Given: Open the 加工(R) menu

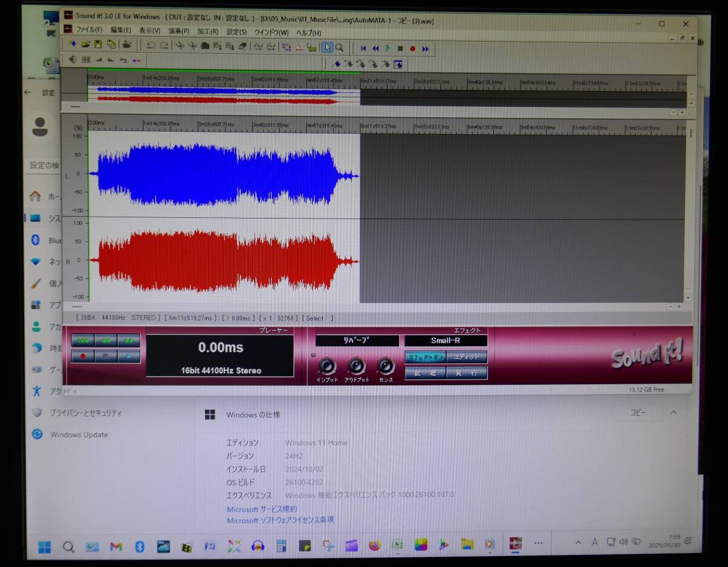Looking at the screenshot, I should 207,31.
